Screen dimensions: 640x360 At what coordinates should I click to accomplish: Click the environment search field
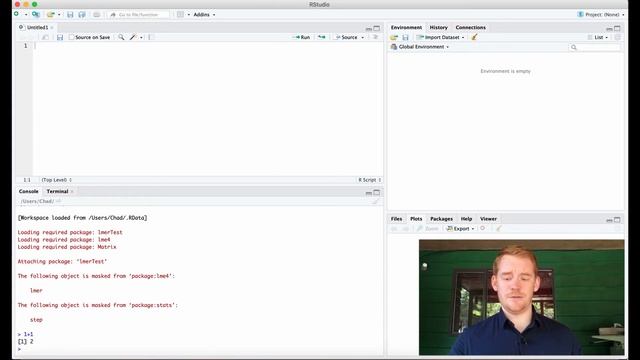pos(594,47)
